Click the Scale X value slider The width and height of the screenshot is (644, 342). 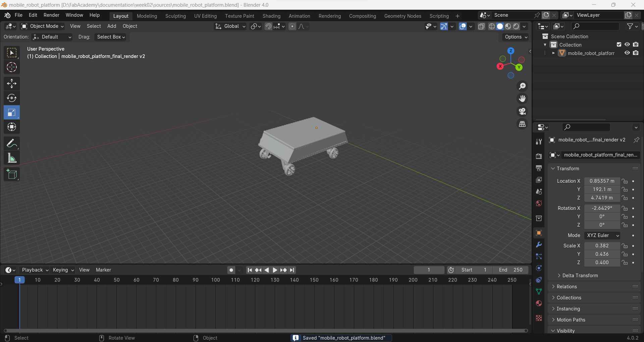coord(602,246)
